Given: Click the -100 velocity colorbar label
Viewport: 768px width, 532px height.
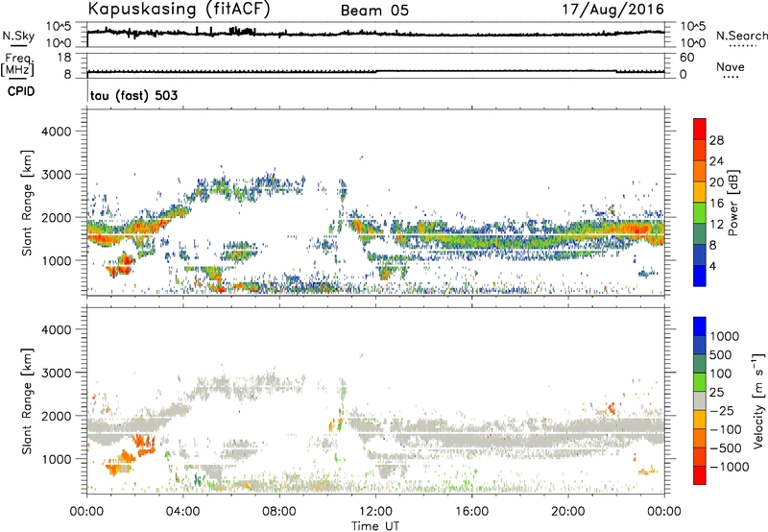Looking at the screenshot, I should [x=726, y=429].
